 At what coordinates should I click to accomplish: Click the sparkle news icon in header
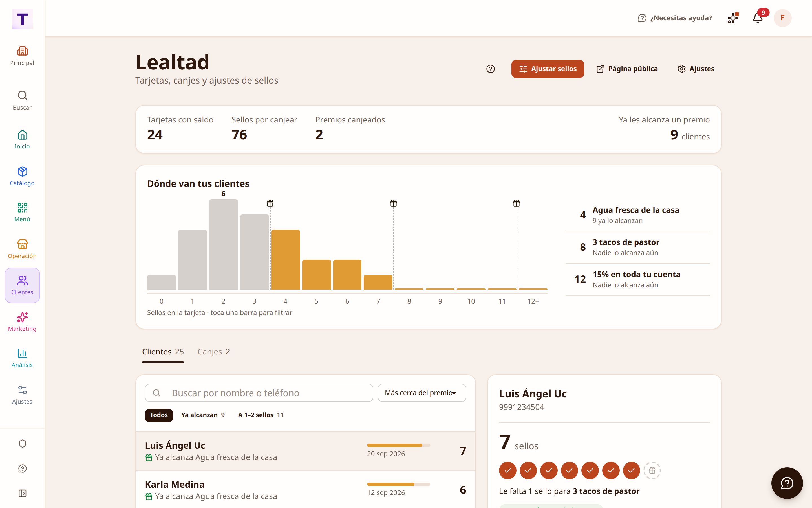pos(733,18)
